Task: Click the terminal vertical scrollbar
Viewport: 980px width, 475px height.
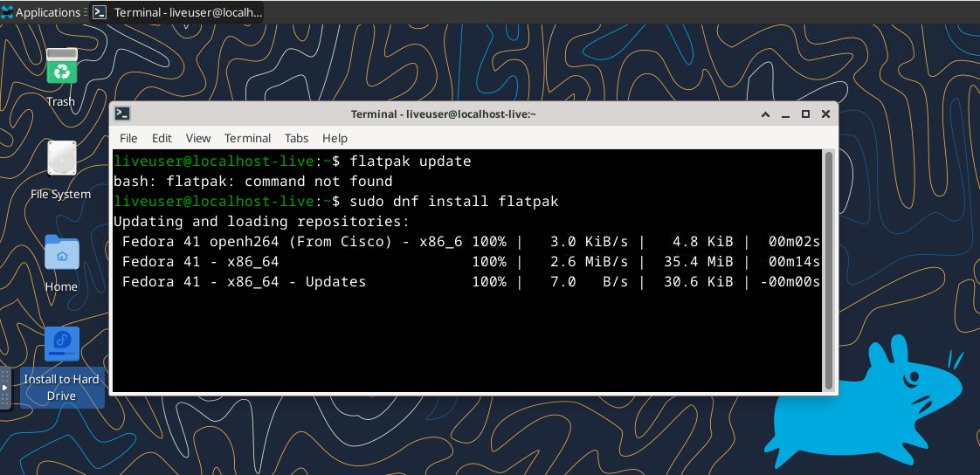Action: 829,271
